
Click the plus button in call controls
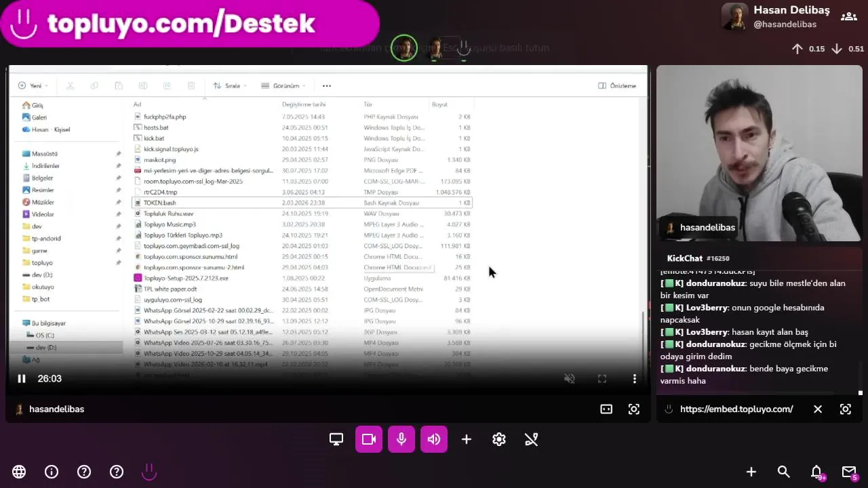coord(467,439)
